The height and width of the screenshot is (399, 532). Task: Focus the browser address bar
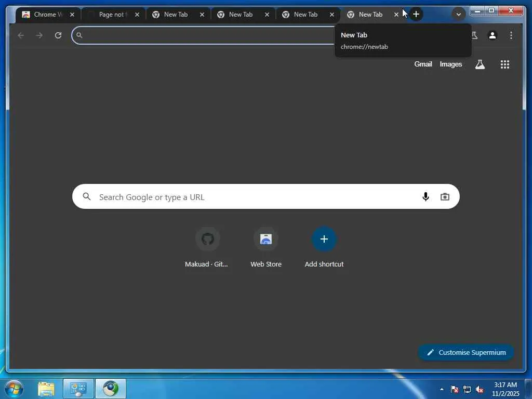tap(204, 35)
